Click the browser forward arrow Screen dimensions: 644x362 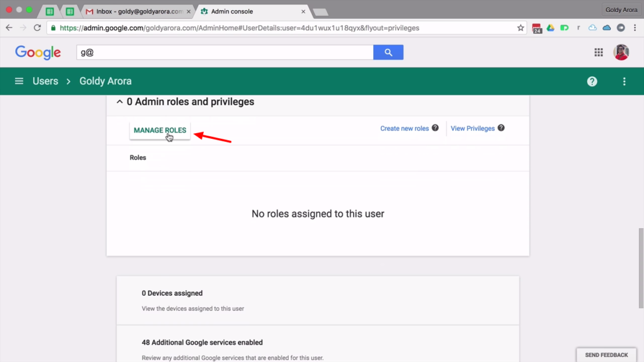(x=23, y=28)
